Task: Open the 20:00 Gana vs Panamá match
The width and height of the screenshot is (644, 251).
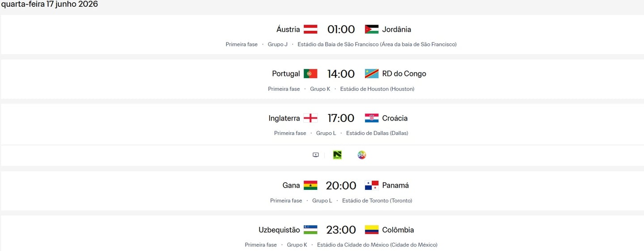Action: (341, 185)
